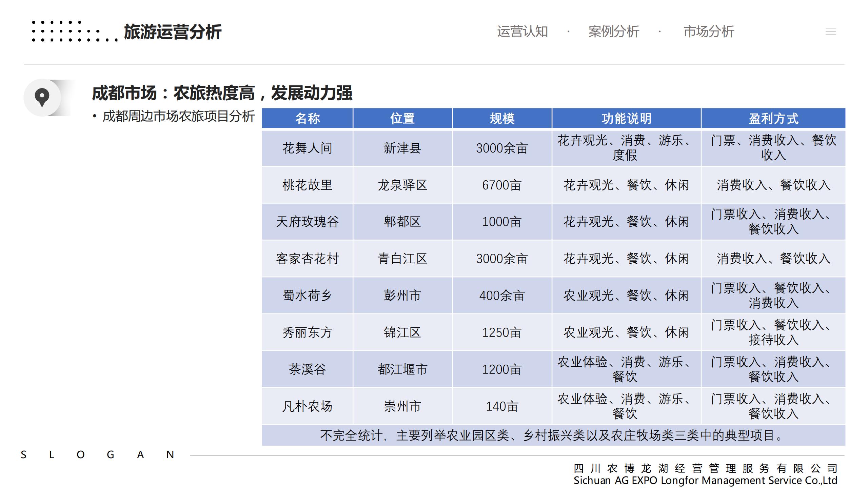
Task: Click the location pin icon
Action: (x=42, y=98)
